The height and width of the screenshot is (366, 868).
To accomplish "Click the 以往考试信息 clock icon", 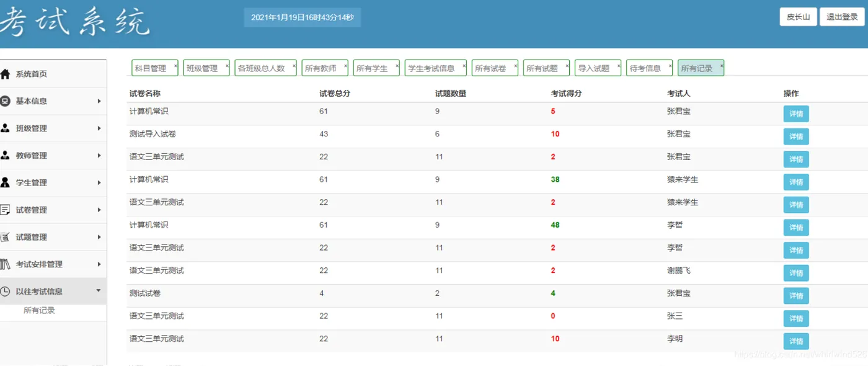I will (5, 292).
